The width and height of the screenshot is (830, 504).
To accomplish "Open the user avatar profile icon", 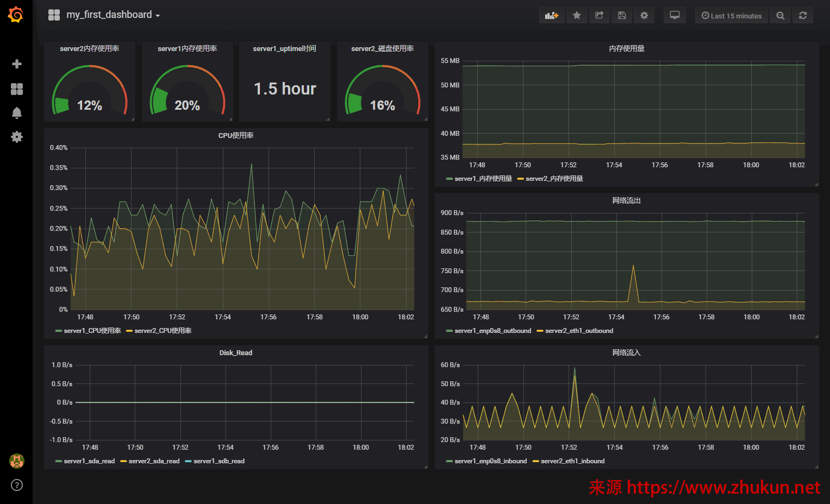I will [17, 461].
